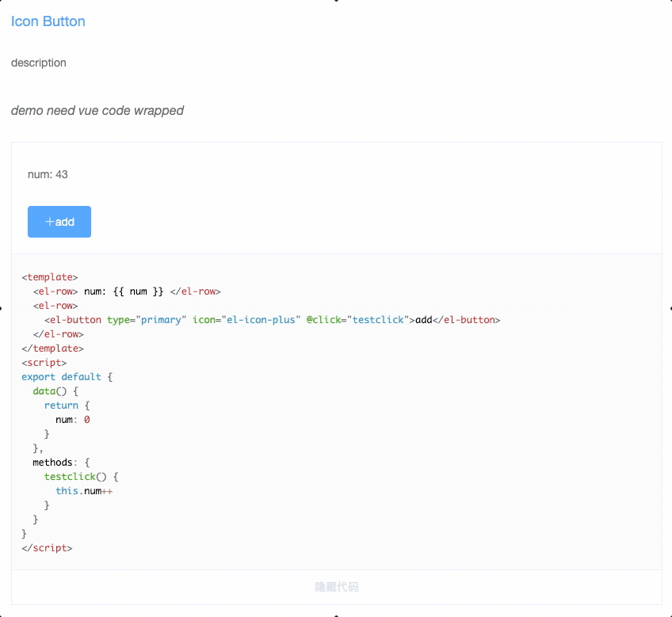
Task: Open the Icon Button heading link
Action: pyautogui.click(x=47, y=21)
